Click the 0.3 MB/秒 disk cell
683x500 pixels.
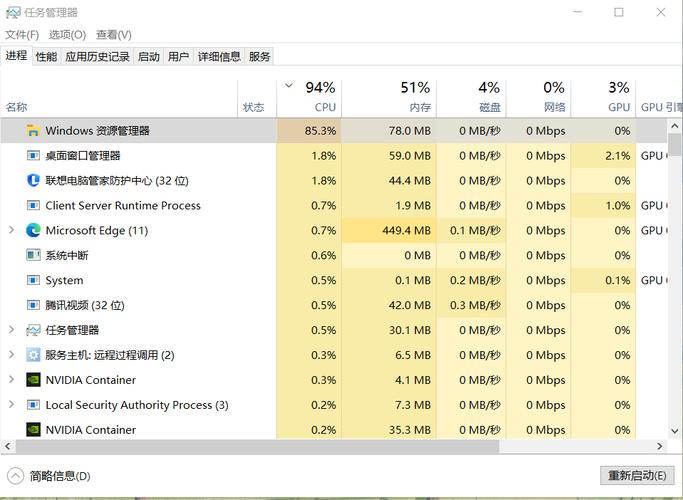[471, 305]
